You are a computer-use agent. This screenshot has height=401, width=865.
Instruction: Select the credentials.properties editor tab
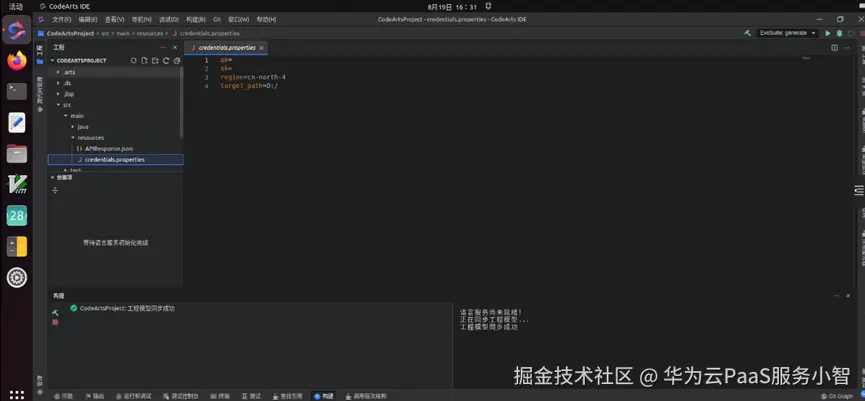tap(226, 48)
